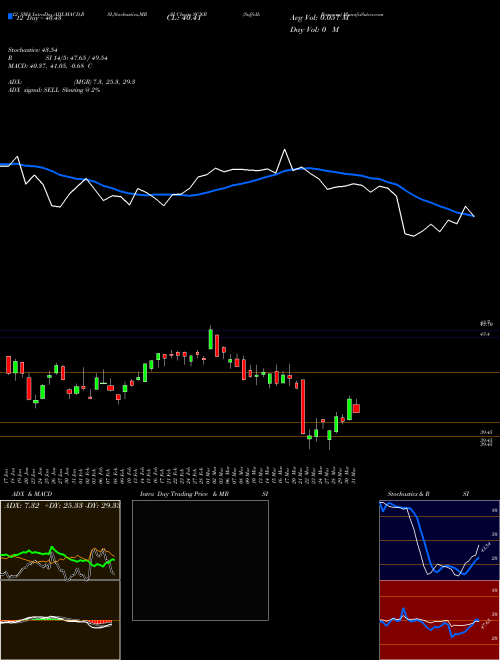The image size is (500, 660).
Task: Click the last red candlestick on the chart
Action: coord(356,408)
